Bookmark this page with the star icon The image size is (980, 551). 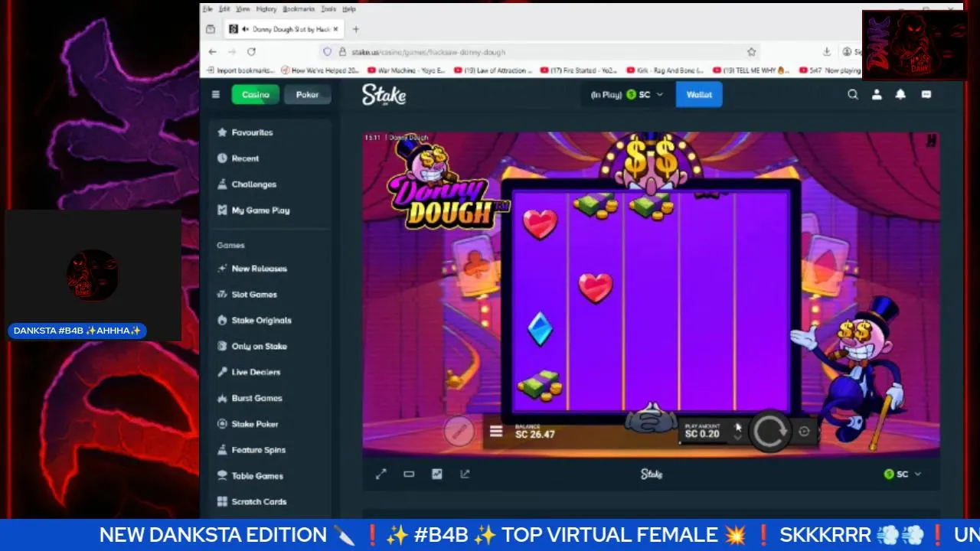pyautogui.click(x=751, y=51)
